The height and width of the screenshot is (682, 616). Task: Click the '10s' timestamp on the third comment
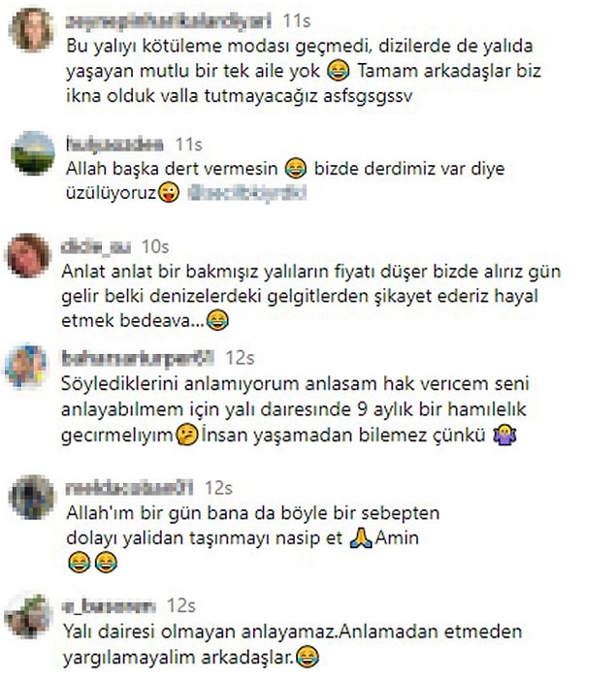pyautogui.click(x=155, y=246)
